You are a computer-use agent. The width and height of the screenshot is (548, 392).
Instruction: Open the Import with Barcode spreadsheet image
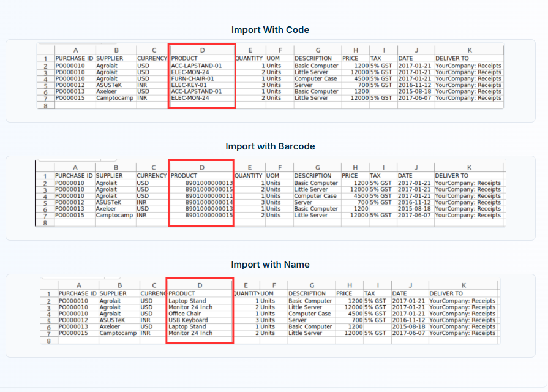(270, 194)
